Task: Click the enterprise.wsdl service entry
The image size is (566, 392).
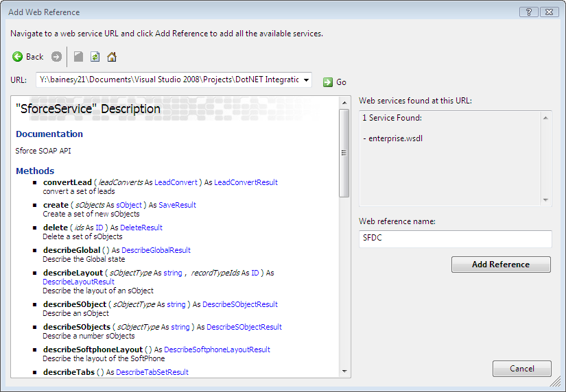Action: click(395, 138)
